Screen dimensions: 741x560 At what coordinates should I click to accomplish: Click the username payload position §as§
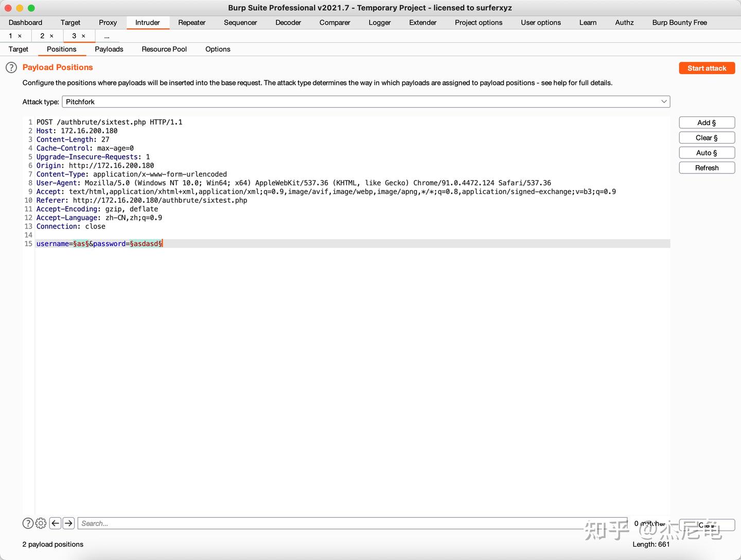coord(81,244)
